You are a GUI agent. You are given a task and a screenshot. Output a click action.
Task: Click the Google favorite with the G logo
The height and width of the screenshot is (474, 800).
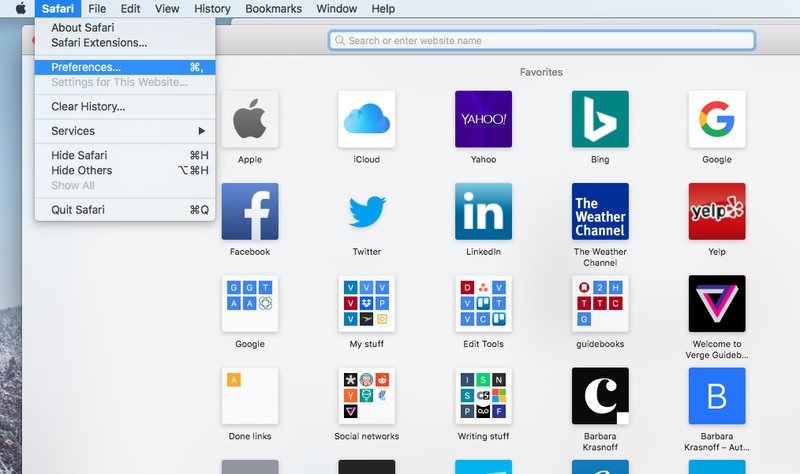point(717,119)
